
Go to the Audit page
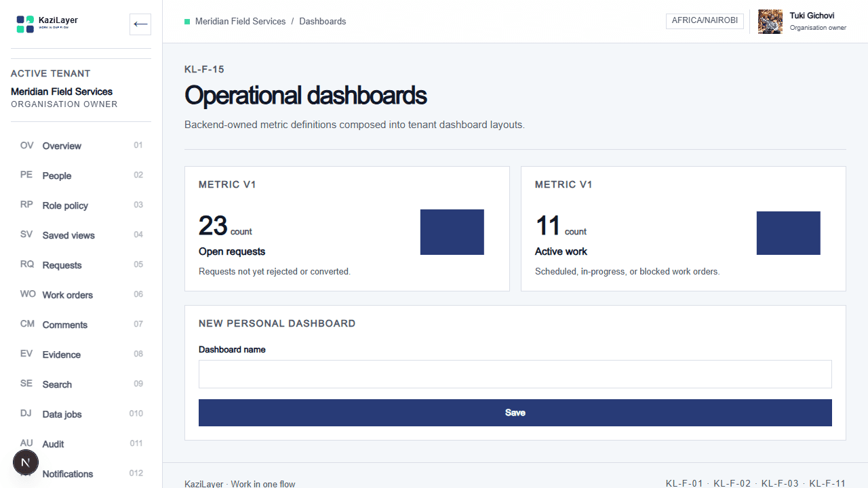(81, 444)
